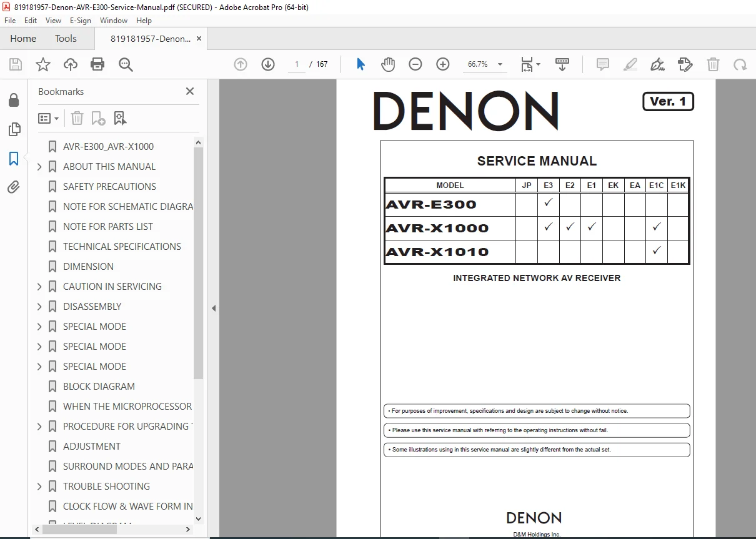Screen dimensions: 756x539
Task: Add a comment note
Action: [603, 64]
